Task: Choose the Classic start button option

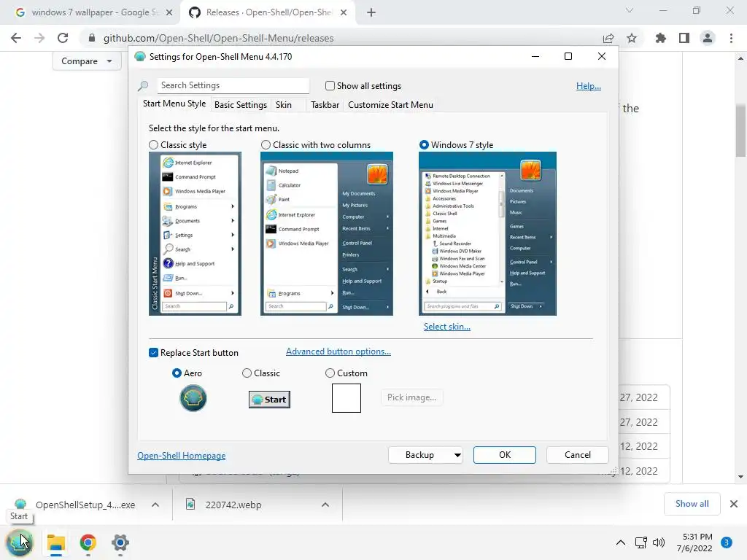Action: pos(247,373)
